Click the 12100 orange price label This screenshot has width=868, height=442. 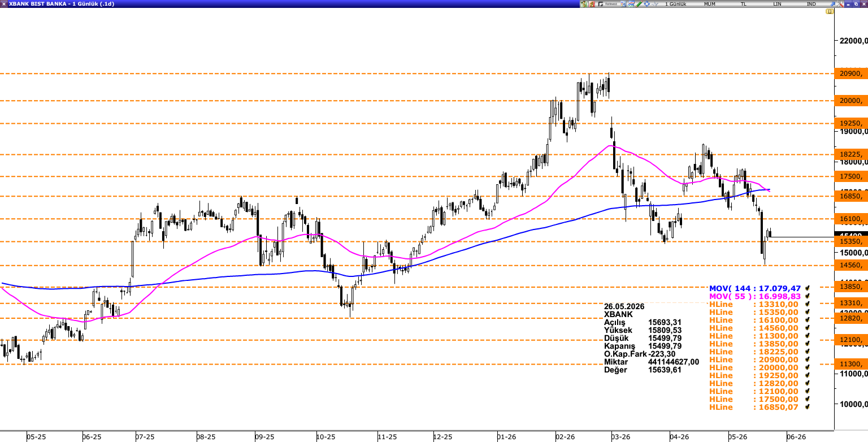tap(851, 340)
